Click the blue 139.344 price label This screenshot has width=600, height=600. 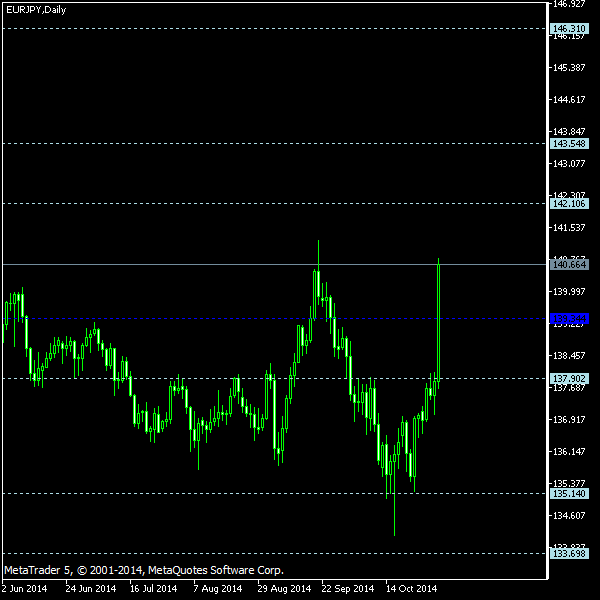pyautogui.click(x=569, y=318)
